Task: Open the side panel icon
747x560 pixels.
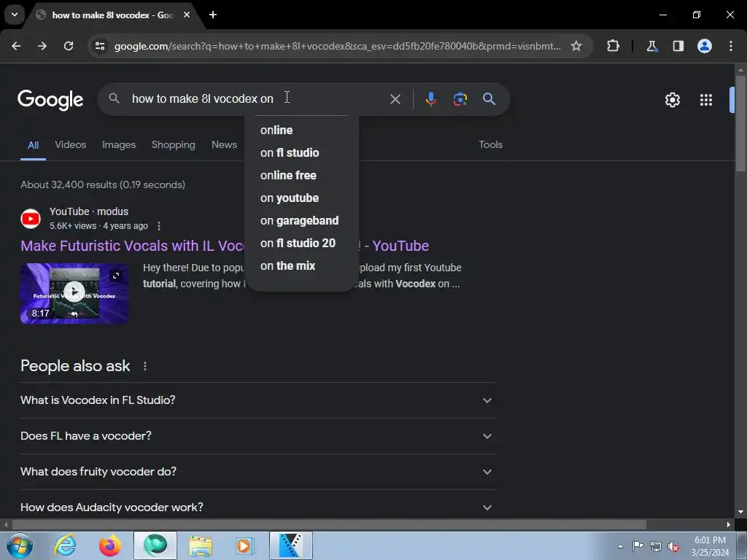Action: pos(678,46)
